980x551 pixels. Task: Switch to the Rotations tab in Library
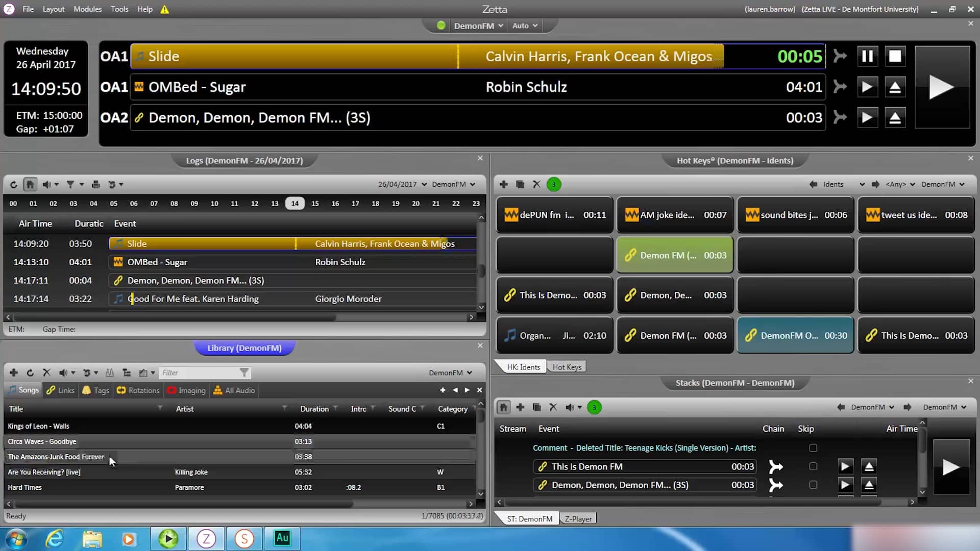[138, 390]
